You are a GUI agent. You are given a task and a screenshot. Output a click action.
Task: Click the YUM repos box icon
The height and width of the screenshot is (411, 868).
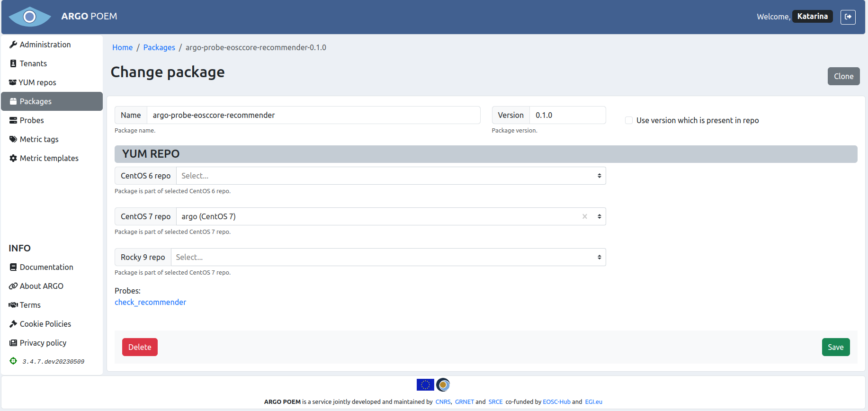pos(13,82)
